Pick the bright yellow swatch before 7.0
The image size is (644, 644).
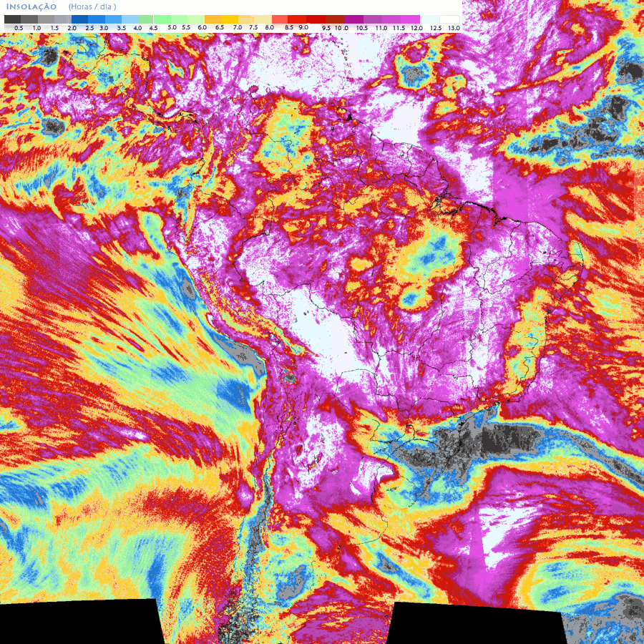tap(230, 19)
